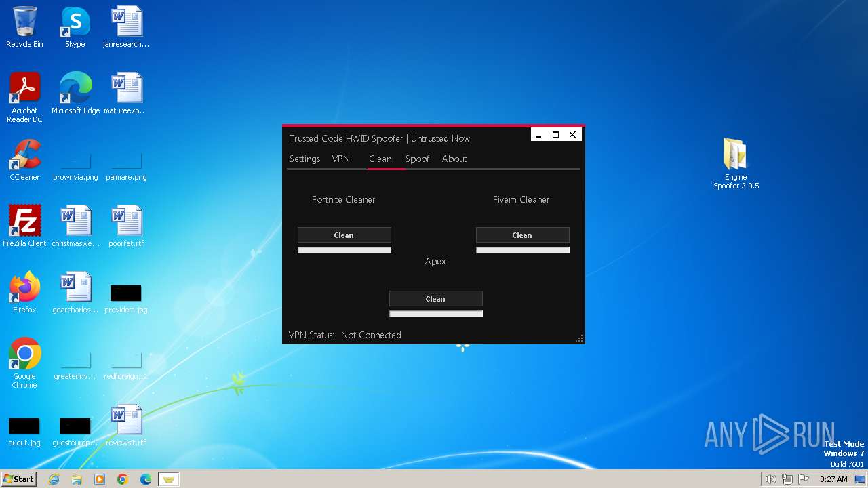Select the poorfat.rtf file
868x488 pixels.
pyautogui.click(x=126, y=226)
